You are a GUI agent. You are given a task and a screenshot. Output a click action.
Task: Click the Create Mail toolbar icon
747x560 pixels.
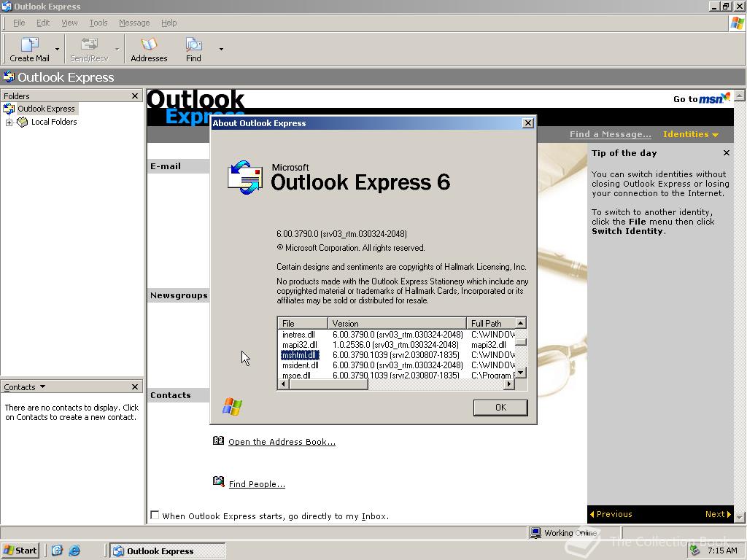click(29, 49)
